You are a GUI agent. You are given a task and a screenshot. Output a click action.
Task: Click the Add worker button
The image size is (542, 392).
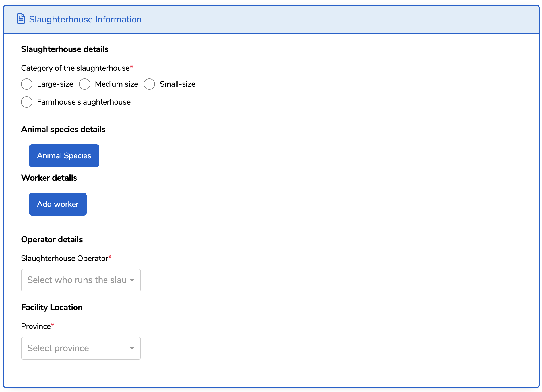(x=58, y=204)
